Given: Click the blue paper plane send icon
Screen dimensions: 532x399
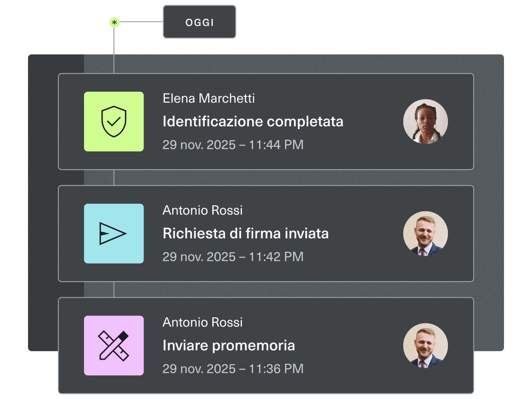Looking at the screenshot, I should pos(114,234).
